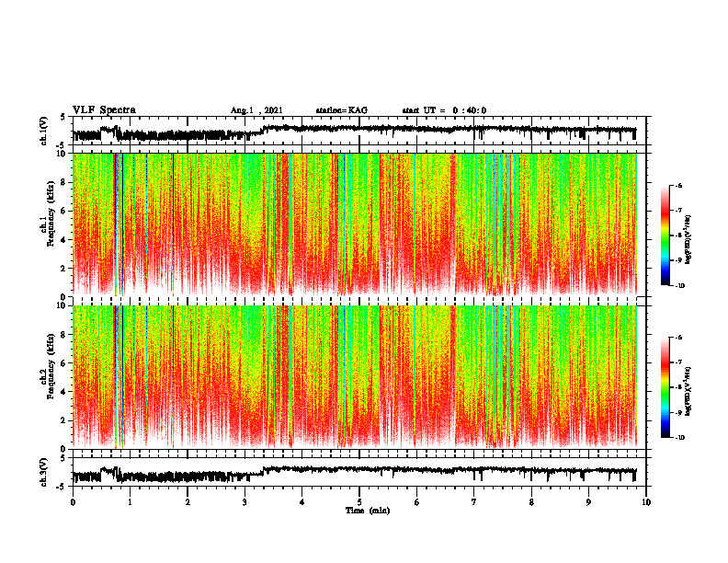The width and height of the screenshot is (728, 563).
Task: Select the date label 'Aug.1 , 2021'
Action: tap(256, 110)
